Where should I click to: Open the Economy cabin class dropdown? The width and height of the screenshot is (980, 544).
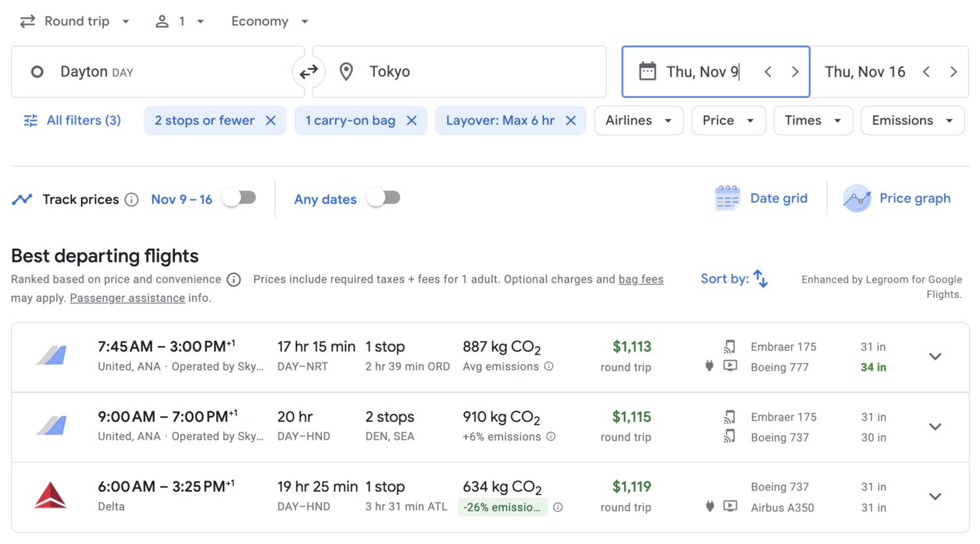pyautogui.click(x=269, y=21)
